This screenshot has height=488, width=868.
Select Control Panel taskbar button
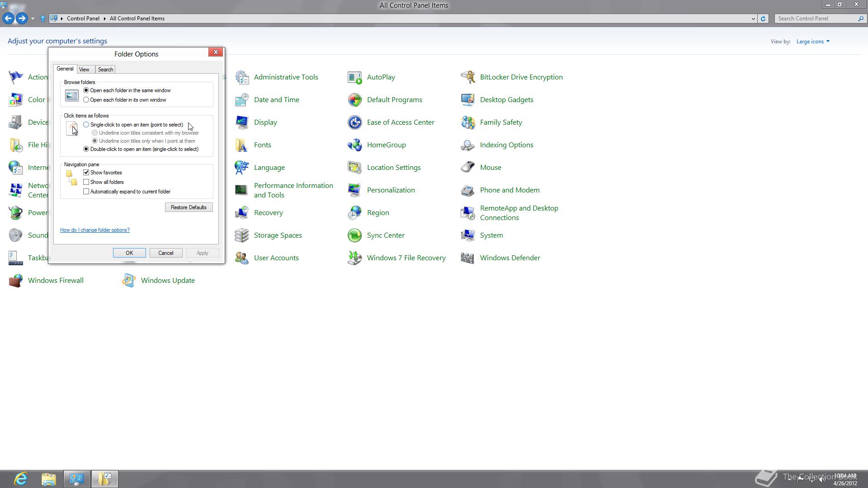tap(77, 479)
